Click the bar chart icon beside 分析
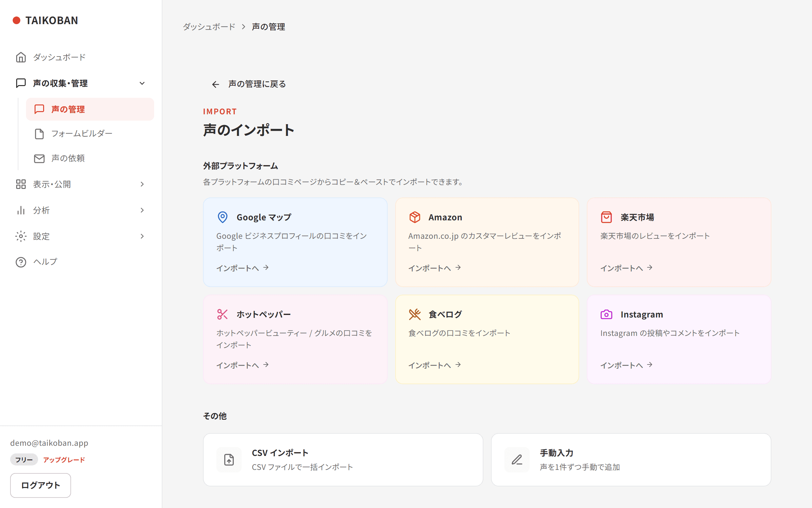The height and width of the screenshot is (508, 812). coord(21,210)
